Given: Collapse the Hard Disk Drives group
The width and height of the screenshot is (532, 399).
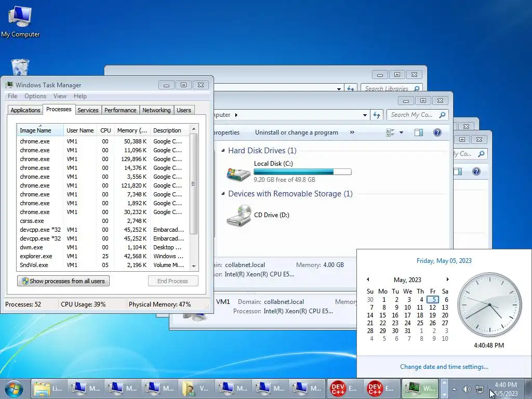Looking at the screenshot, I should click(223, 150).
